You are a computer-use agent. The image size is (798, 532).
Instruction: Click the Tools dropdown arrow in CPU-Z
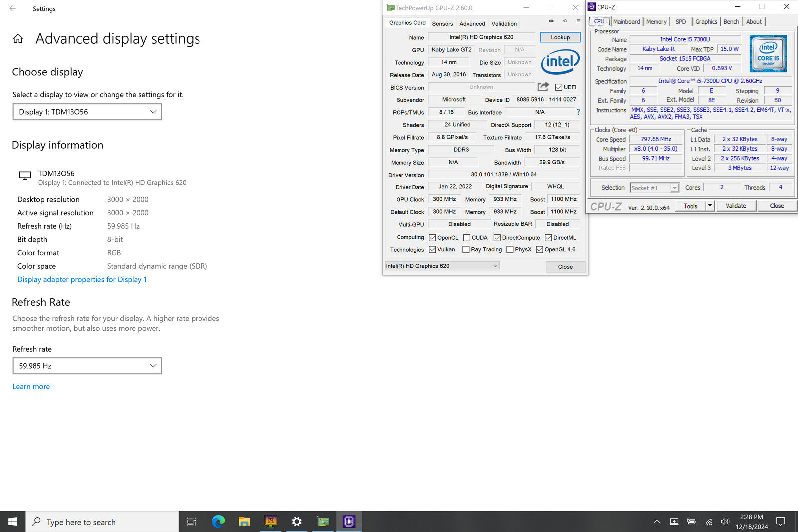710,205
